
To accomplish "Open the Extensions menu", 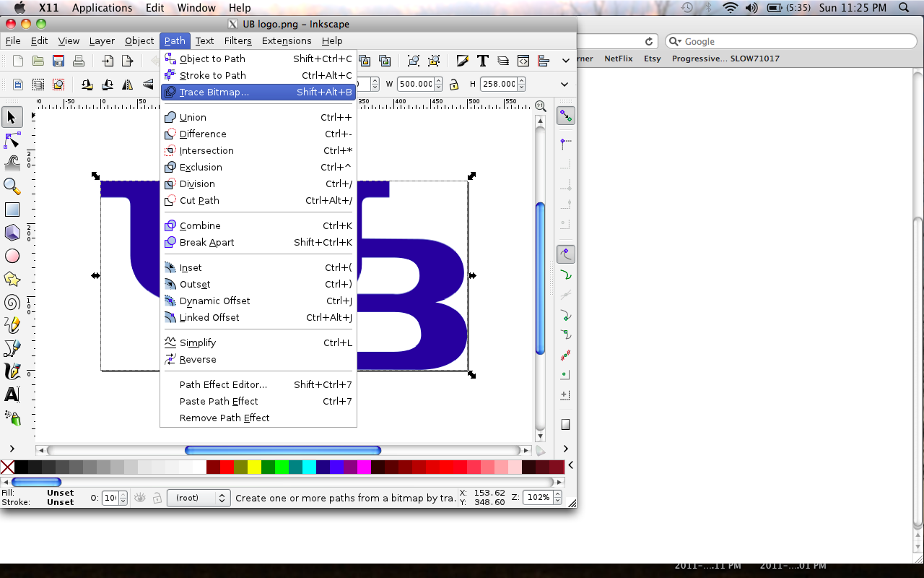I will coord(287,41).
